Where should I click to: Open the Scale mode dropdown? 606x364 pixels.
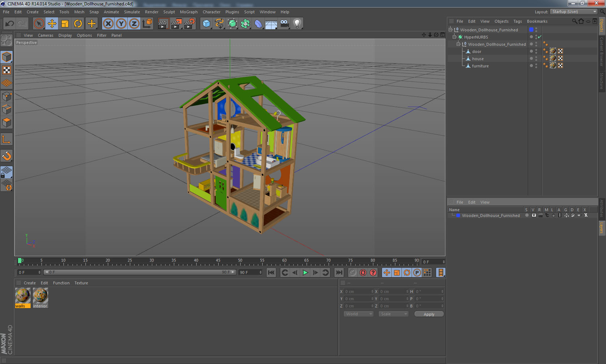(x=393, y=314)
